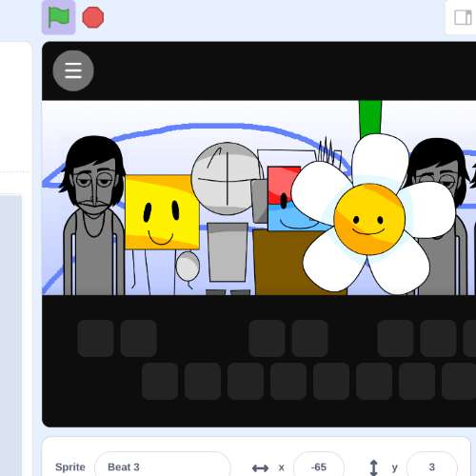
Task: Open the round hamburger menu button
Action: click(x=73, y=70)
